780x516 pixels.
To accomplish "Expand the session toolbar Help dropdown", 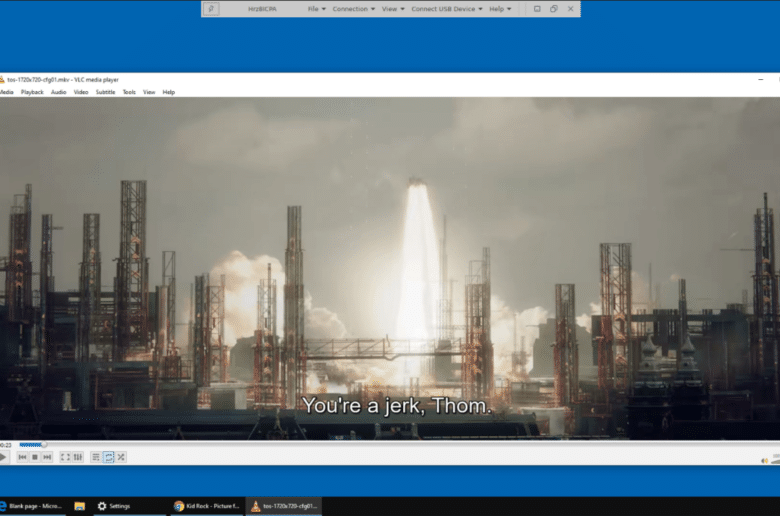I will pos(500,9).
